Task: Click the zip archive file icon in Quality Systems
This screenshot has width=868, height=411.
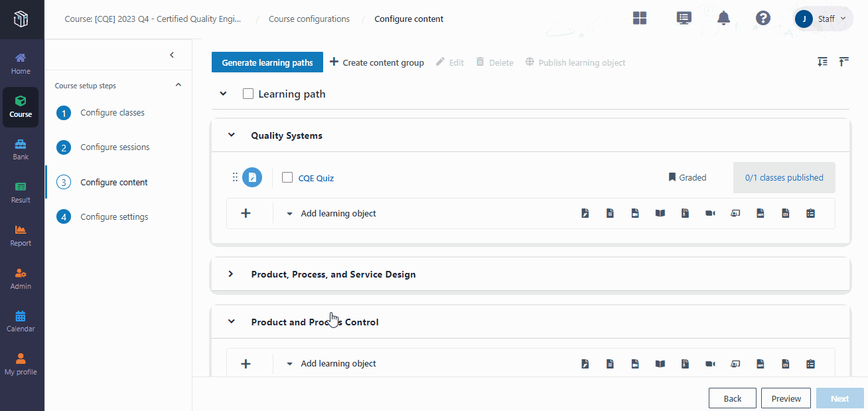Action: 686,214
